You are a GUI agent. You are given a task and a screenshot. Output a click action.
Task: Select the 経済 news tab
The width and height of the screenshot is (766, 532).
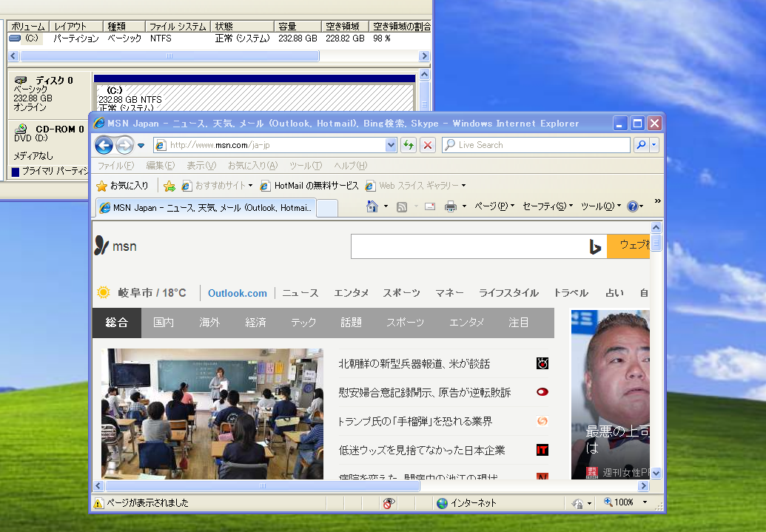(255, 323)
